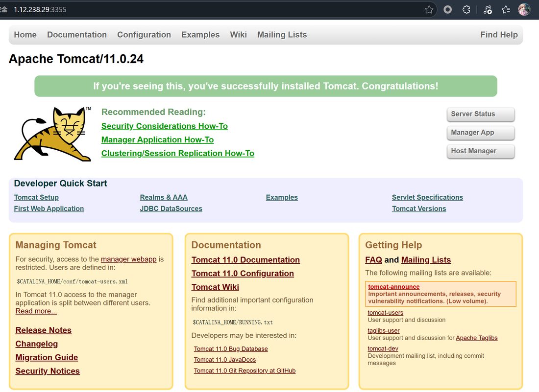Open the browser profile avatar
Viewport: 539px width, 392px height.
click(524, 10)
